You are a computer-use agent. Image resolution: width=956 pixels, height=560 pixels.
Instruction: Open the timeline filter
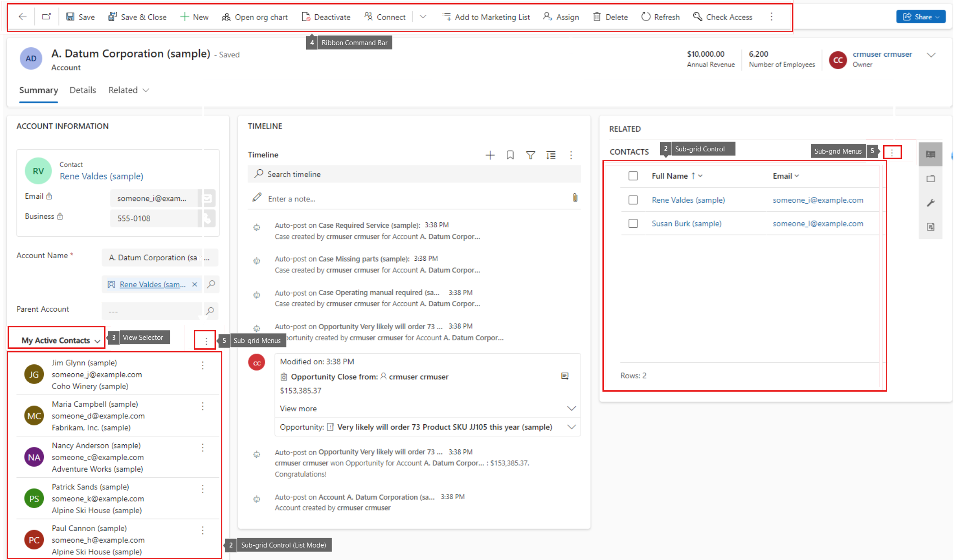point(531,155)
